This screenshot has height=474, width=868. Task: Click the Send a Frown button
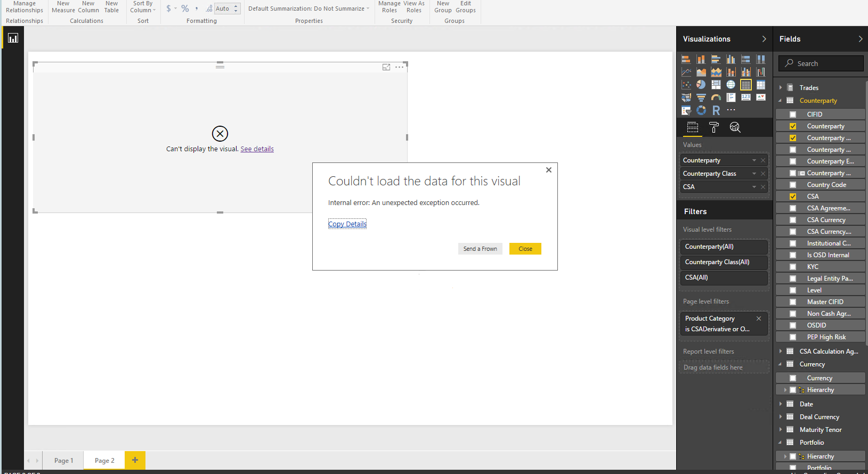(x=480, y=249)
